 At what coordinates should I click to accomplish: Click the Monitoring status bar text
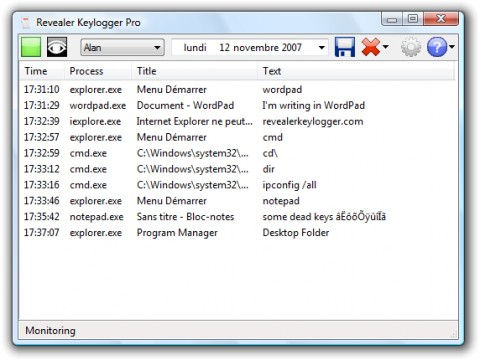point(50,331)
